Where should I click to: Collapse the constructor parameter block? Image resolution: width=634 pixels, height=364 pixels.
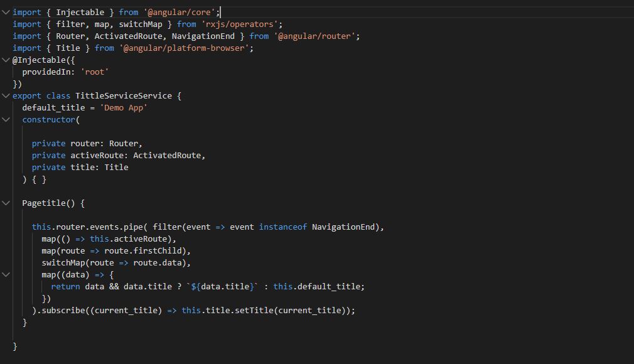tap(6, 119)
